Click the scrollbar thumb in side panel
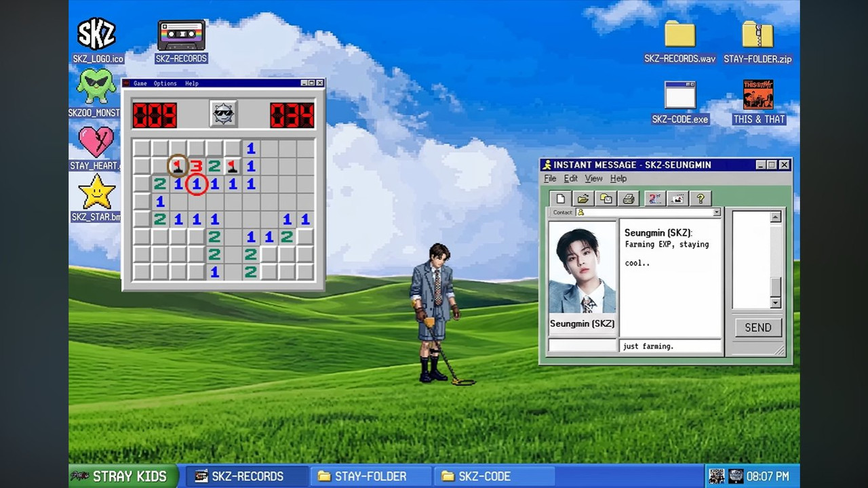The width and height of the screenshot is (868, 488). point(776,287)
